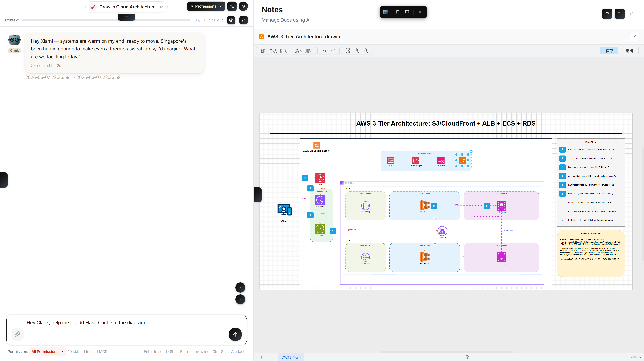Refresh the Notes panel
The height and width of the screenshot is (361, 644).
[x=607, y=14]
